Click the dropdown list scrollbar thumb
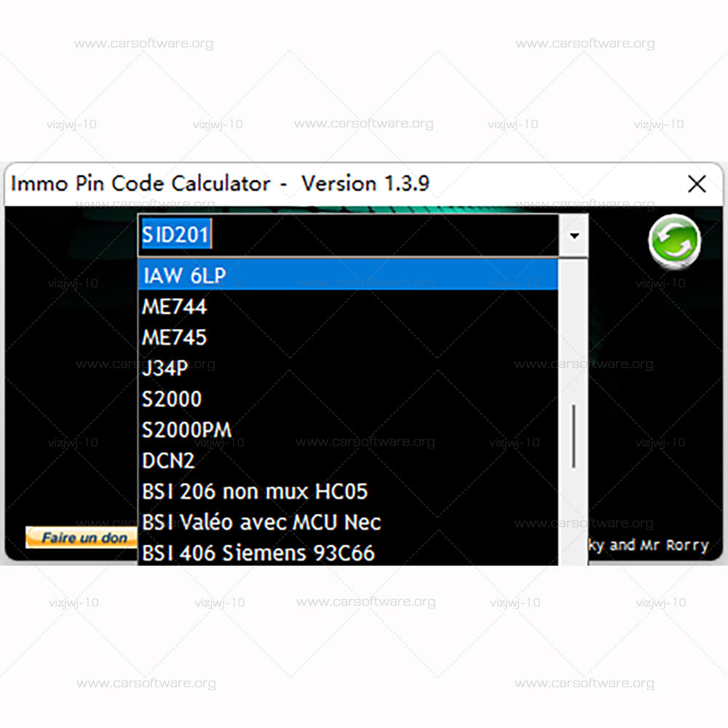The width and height of the screenshot is (728, 728). [574, 436]
